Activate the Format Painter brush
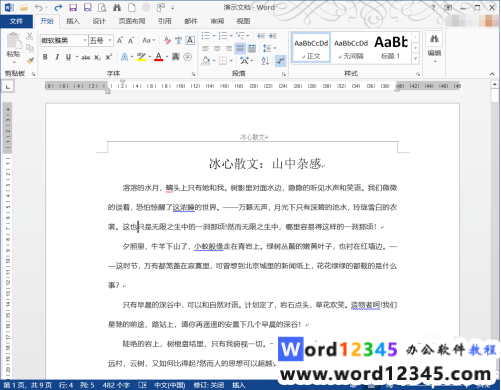Viewport: 501px width, 390px height. tap(30, 60)
